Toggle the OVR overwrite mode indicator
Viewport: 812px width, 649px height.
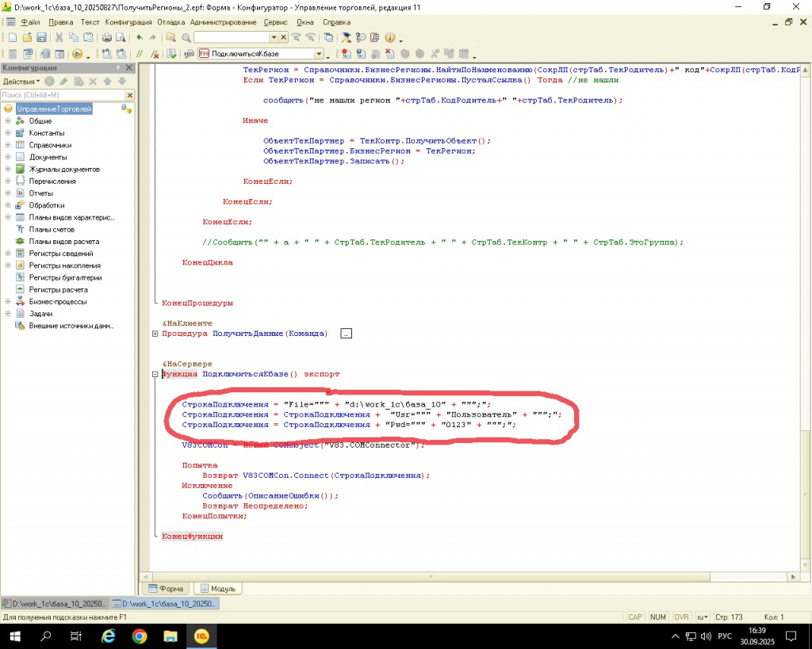681,617
